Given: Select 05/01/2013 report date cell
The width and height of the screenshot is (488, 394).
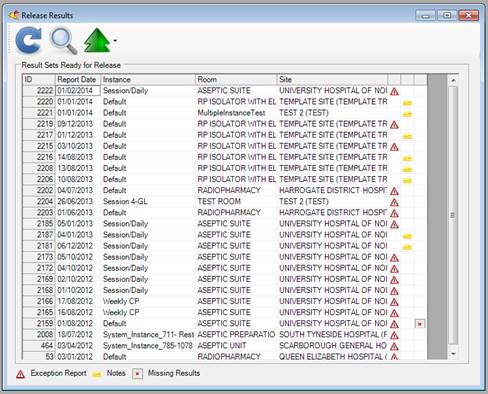Looking at the screenshot, I should [x=78, y=223].
